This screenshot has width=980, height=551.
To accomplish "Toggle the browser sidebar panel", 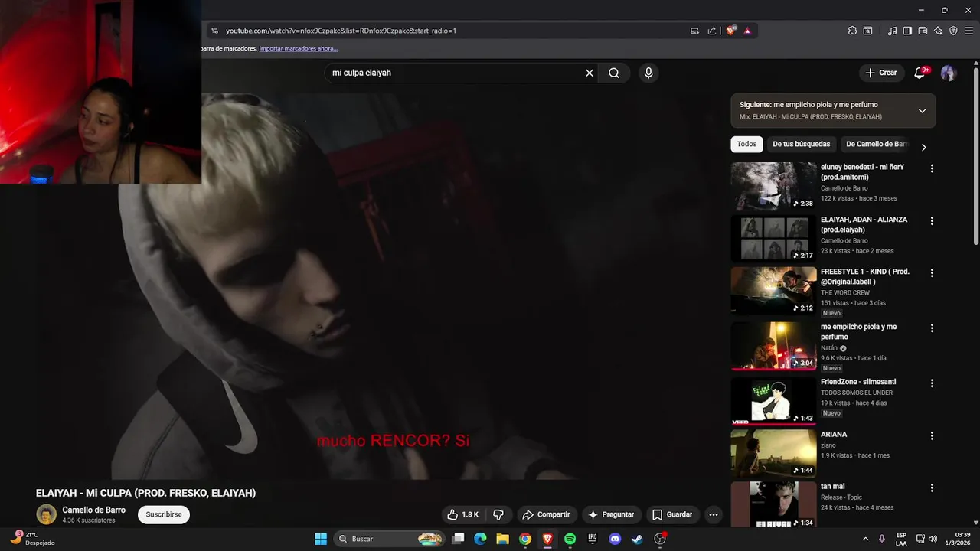I will pyautogui.click(x=907, y=31).
